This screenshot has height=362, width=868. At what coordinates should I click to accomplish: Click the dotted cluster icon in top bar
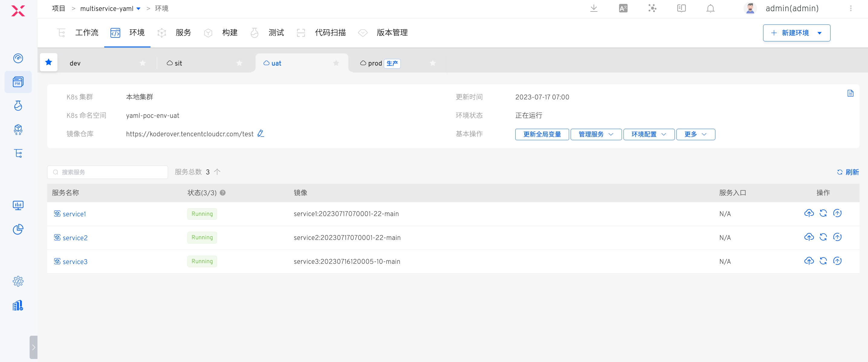pos(652,8)
